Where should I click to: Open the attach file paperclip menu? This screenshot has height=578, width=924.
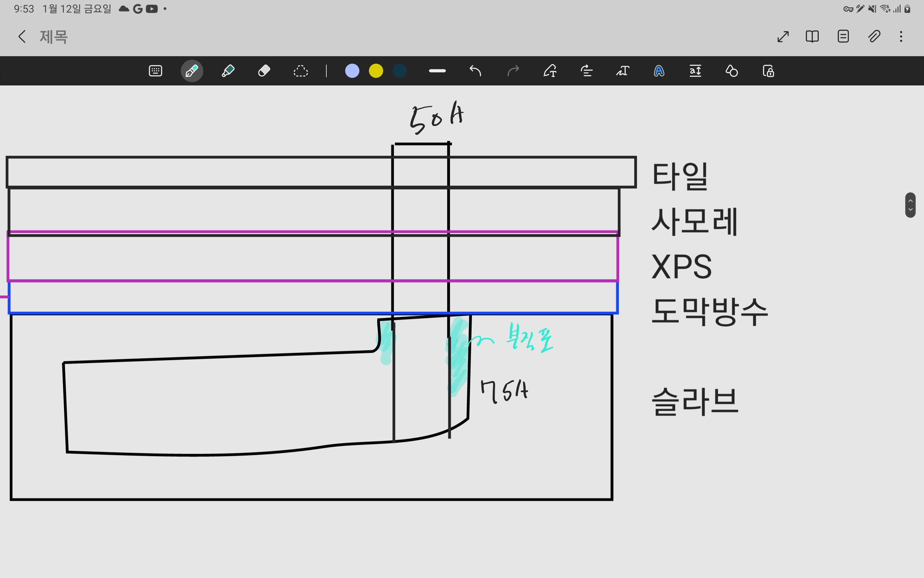pos(874,37)
